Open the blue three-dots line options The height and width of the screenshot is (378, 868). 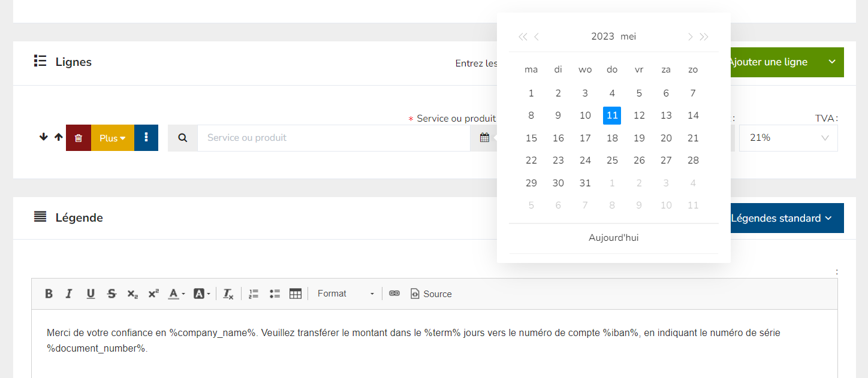tap(146, 138)
